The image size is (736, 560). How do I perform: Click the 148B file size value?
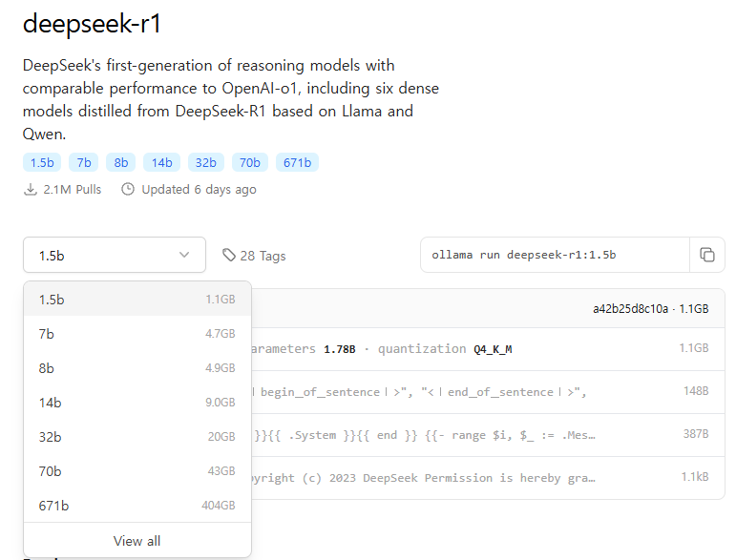(x=696, y=391)
